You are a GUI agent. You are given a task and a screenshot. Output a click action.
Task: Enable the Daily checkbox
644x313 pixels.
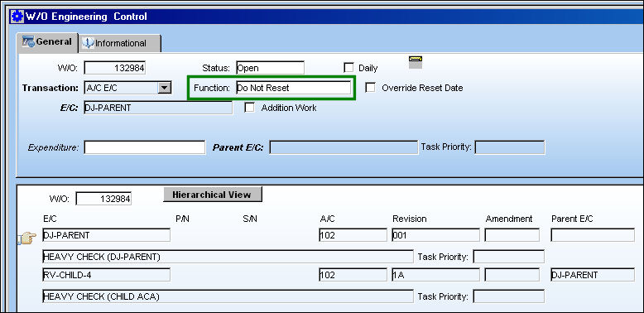[348, 67]
